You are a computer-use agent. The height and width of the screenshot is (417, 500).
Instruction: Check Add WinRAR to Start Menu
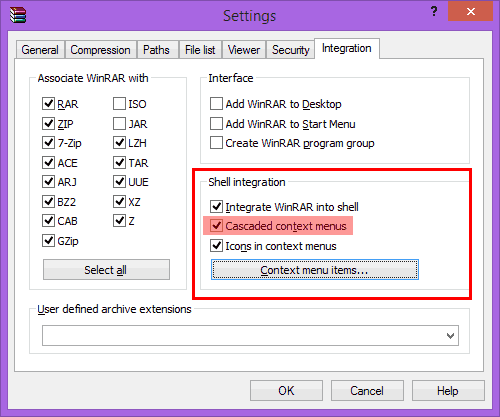[x=216, y=123]
